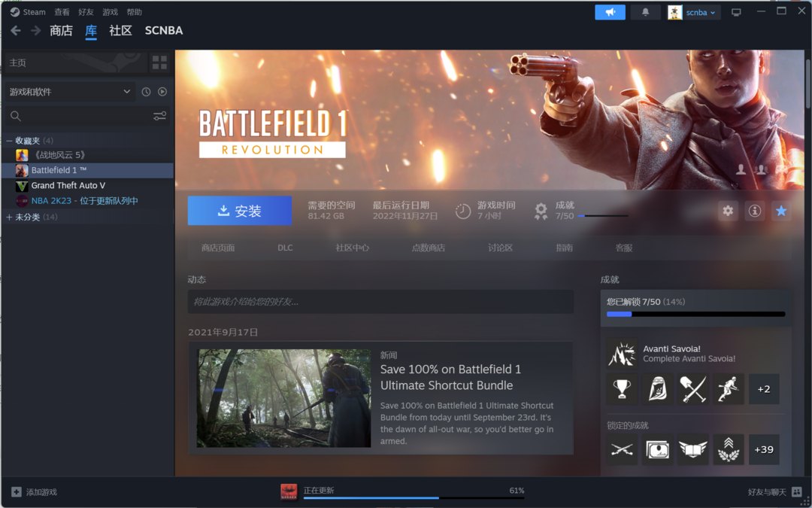Open the 客服 support link
Image resolution: width=812 pixels, height=508 pixels.
[624, 248]
